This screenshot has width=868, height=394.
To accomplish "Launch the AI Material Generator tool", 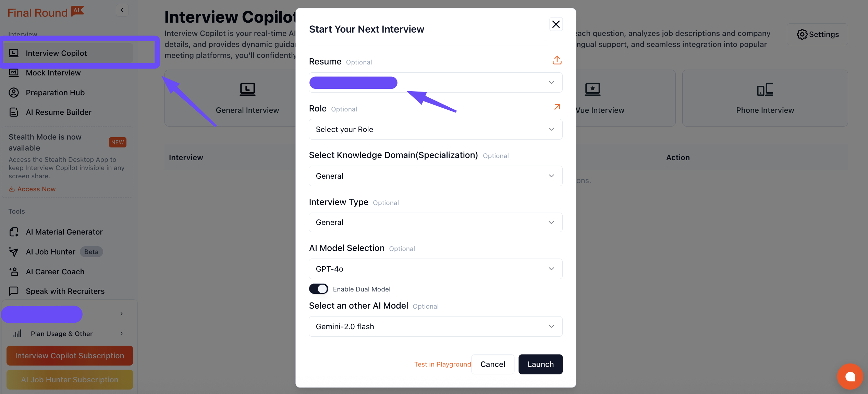I will pyautogui.click(x=64, y=232).
